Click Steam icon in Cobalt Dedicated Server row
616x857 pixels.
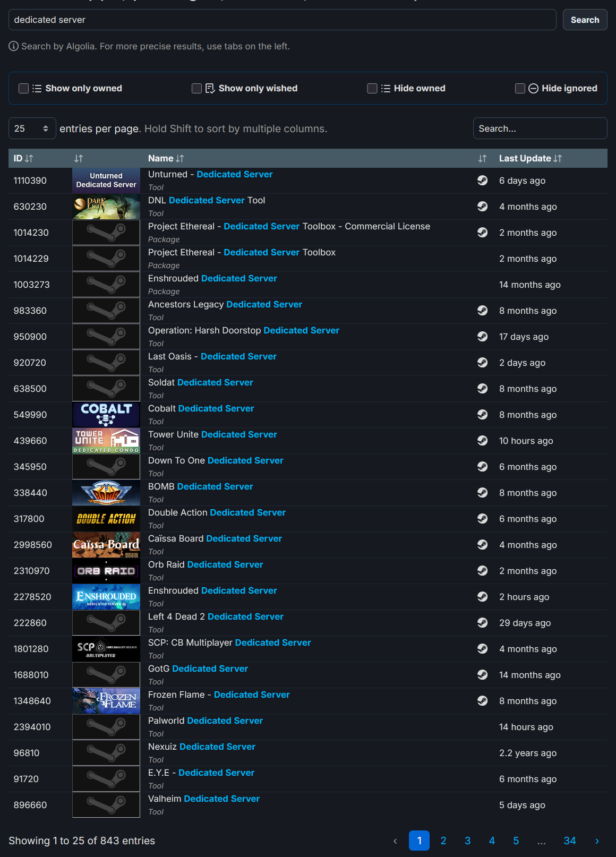482,415
